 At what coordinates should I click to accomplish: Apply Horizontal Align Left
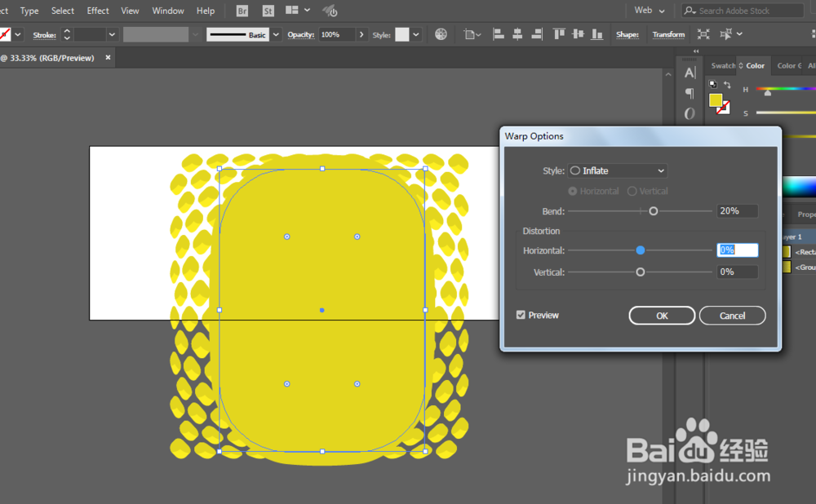click(498, 34)
